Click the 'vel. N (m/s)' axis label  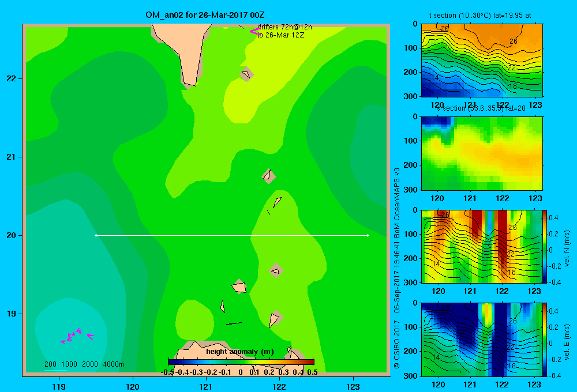tap(567, 248)
